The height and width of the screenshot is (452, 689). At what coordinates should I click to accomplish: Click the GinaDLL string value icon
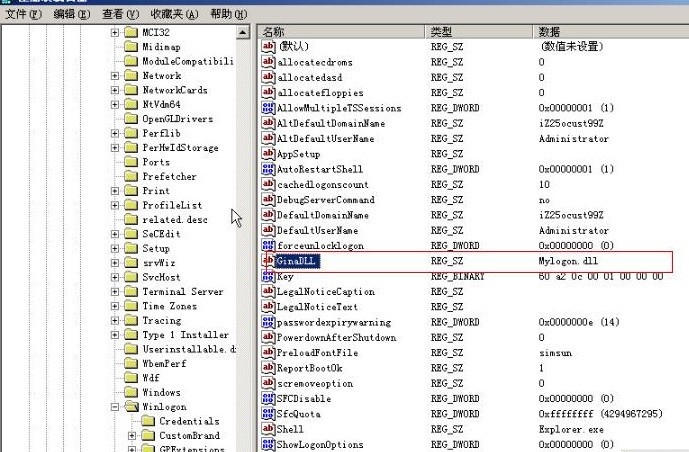pos(268,261)
